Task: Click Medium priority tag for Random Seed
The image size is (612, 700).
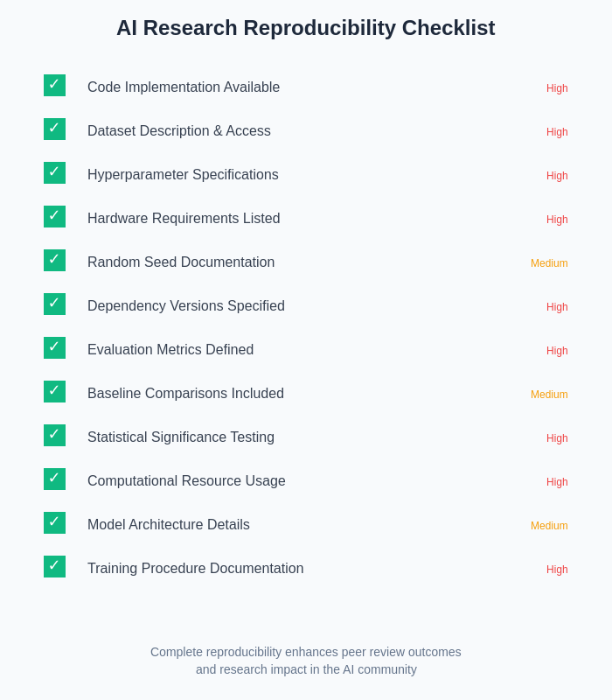Action: [x=549, y=263]
